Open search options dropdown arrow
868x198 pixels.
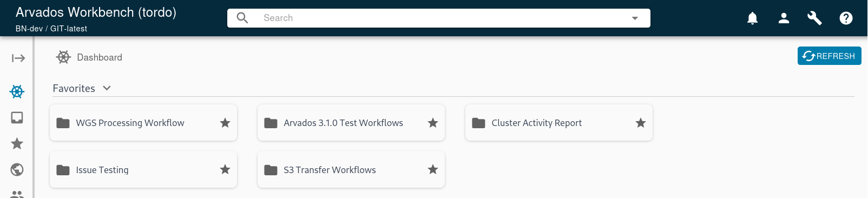coord(635,18)
